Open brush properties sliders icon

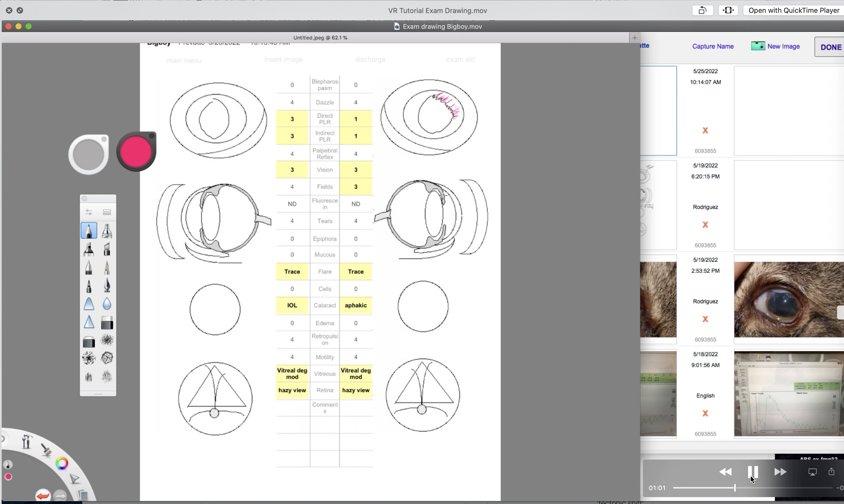click(89, 212)
